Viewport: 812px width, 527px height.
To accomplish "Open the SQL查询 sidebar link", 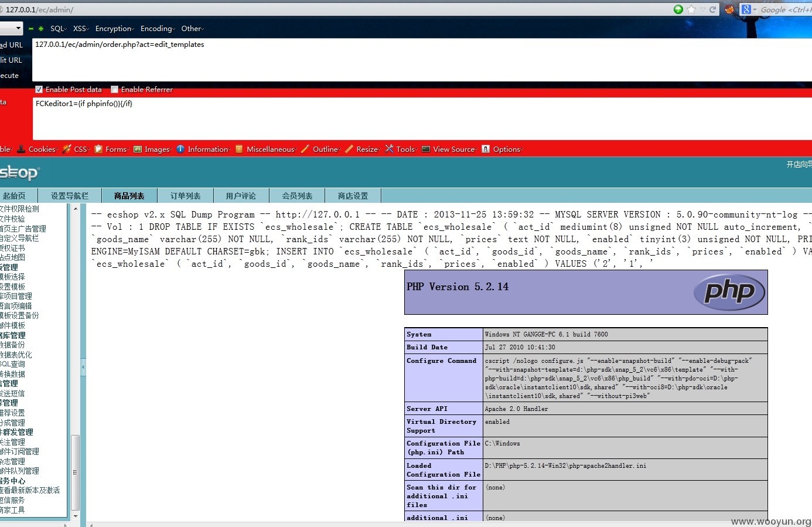I will 12,364.
